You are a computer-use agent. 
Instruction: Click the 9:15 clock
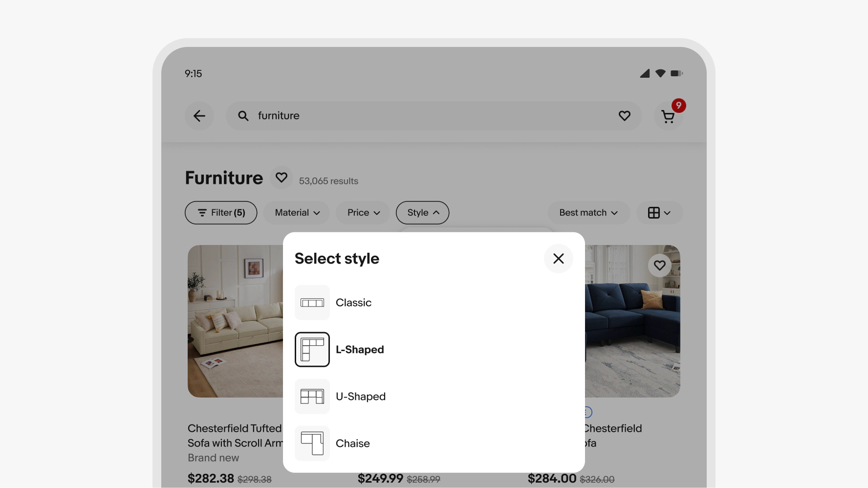coord(193,74)
